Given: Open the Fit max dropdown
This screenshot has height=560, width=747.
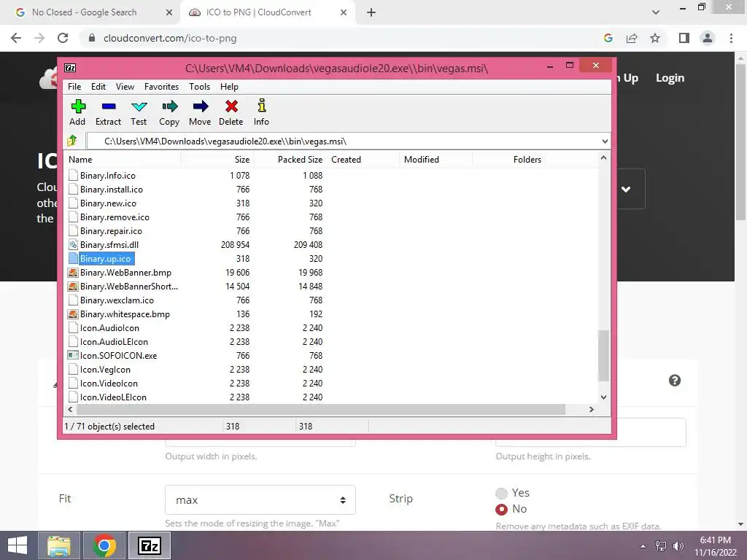Looking at the screenshot, I should tap(260, 500).
